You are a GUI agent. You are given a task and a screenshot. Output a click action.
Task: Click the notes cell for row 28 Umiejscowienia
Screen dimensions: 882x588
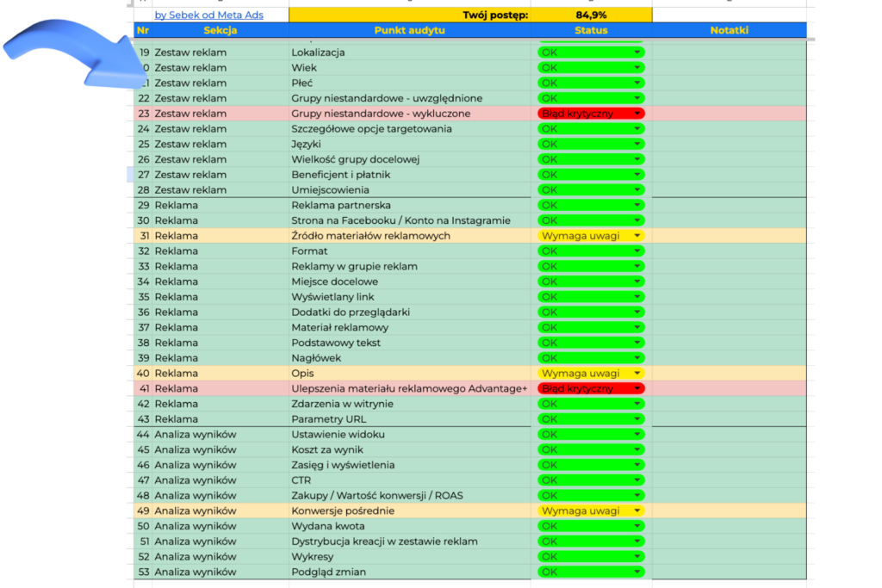729,190
